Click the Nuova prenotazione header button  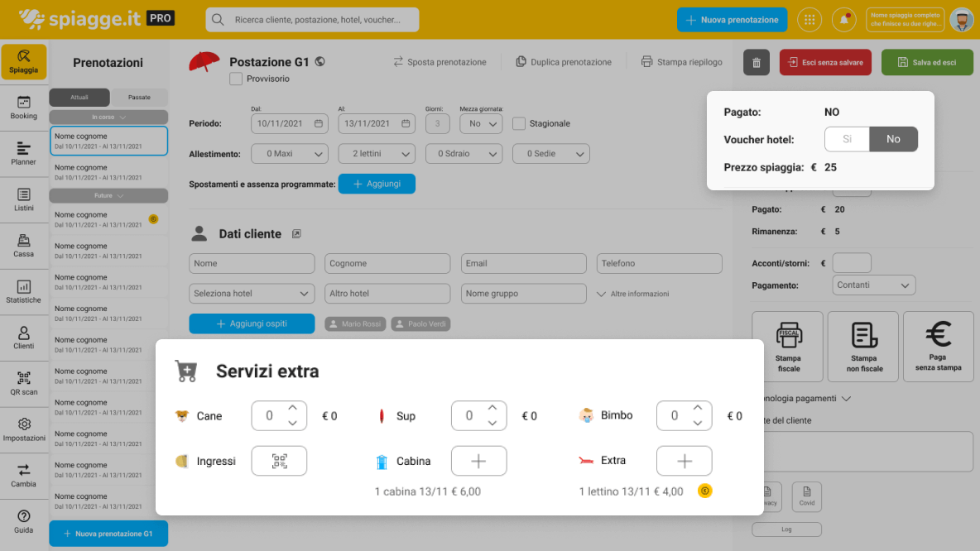(732, 20)
